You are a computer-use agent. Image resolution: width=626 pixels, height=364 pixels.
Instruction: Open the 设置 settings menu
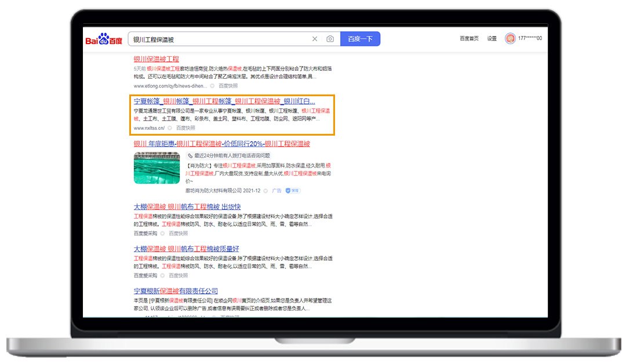pyautogui.click(x=492, y=39)
